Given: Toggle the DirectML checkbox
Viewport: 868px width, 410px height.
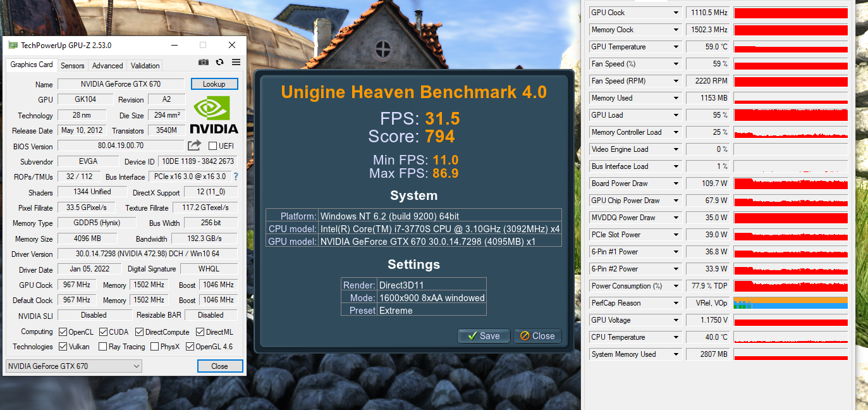Looking at the screenshot, I should (x=200, y=332).
